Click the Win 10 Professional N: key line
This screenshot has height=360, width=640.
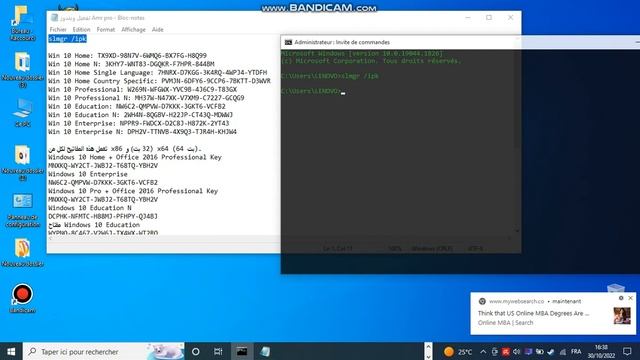[146, 98]
